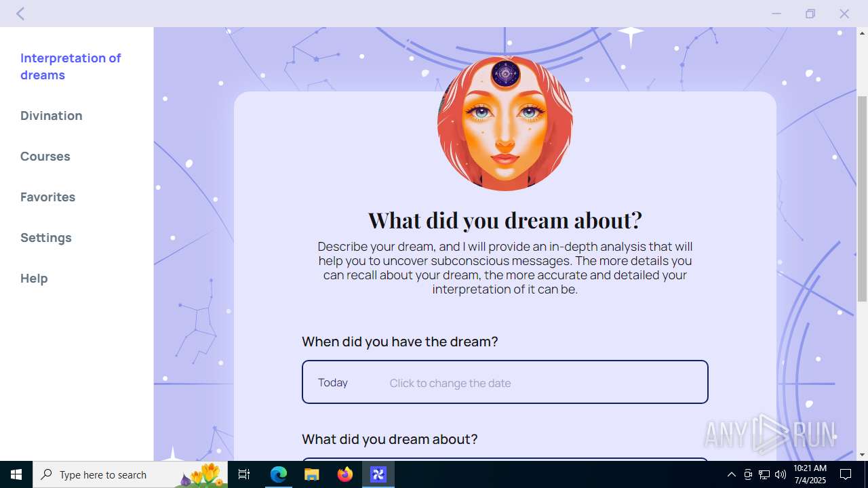The image size is (868, 488).
Task: Click the scrollbar up arrow
Action: 862,33
